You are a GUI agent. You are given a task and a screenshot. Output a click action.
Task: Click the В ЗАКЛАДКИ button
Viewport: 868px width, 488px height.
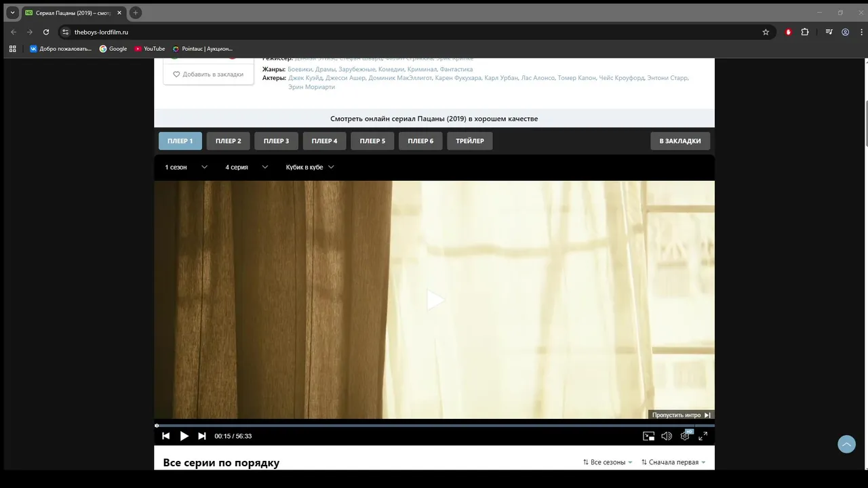(680, 141)
